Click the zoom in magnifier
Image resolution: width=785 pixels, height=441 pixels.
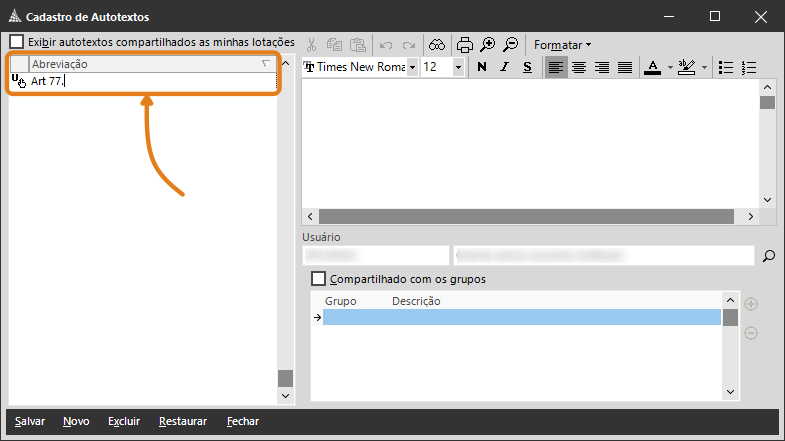(x=488, y=45)
